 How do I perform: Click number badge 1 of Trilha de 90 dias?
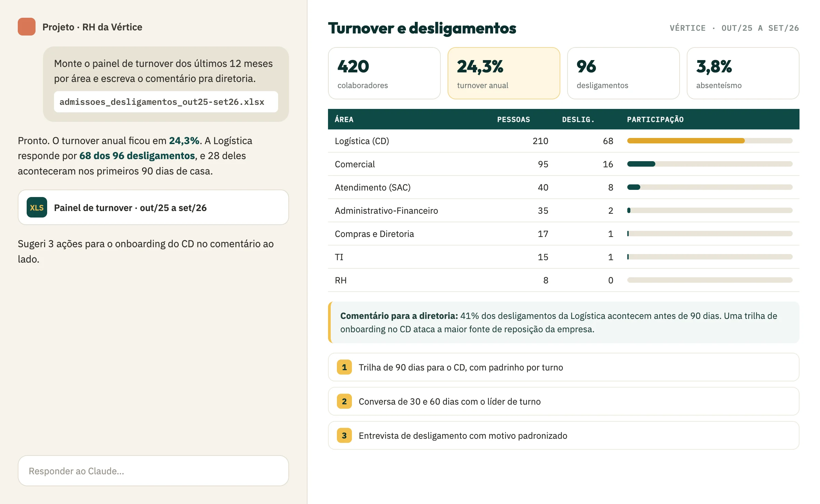tap(344, 367)
